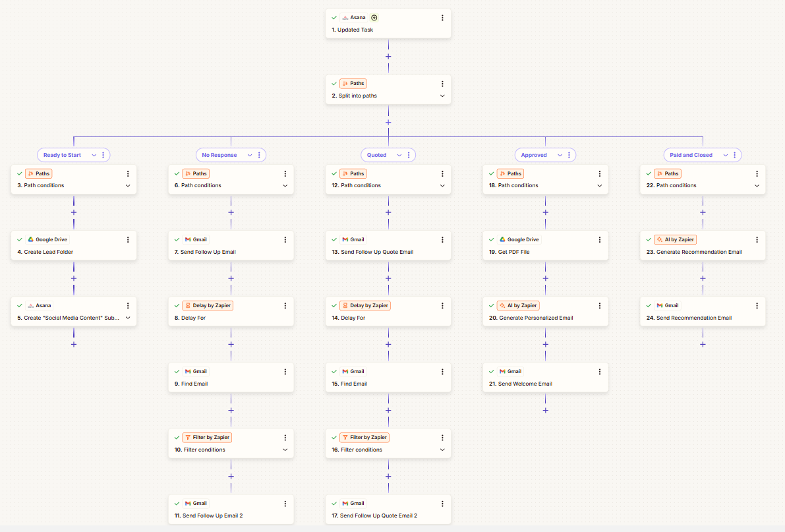Click the Paths badge on step 2
The height and width of the screenshot is (532, 785).
[x=353, y=84]
